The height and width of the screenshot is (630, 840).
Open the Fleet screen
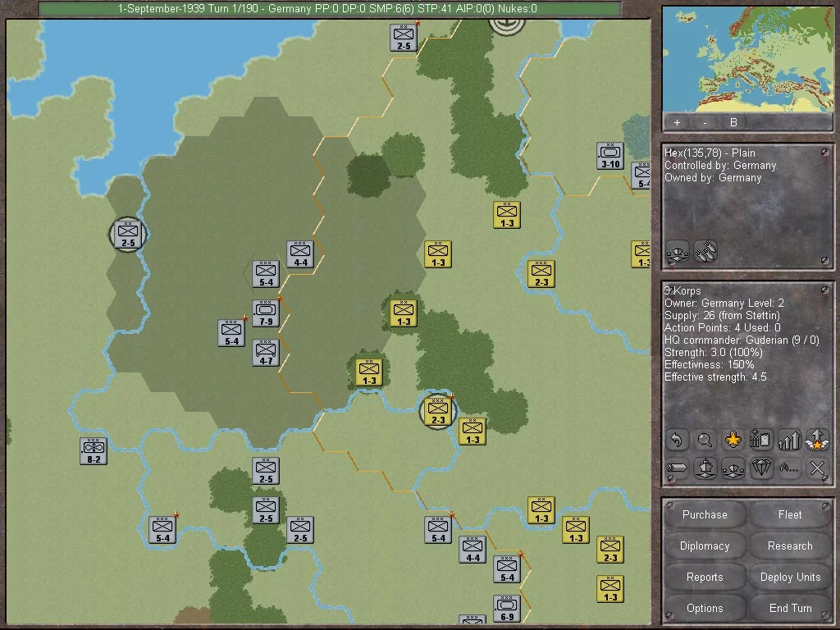[790, 515]
